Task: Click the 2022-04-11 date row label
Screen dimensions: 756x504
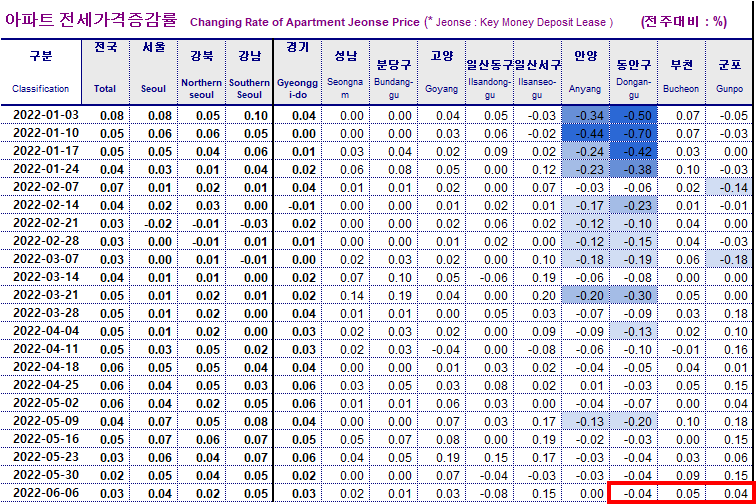Action: 46,349
